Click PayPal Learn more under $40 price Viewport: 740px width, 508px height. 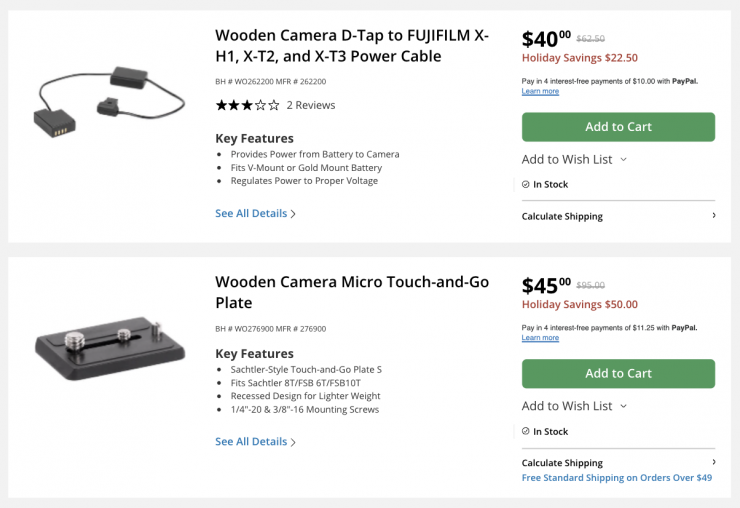(540, 91)
